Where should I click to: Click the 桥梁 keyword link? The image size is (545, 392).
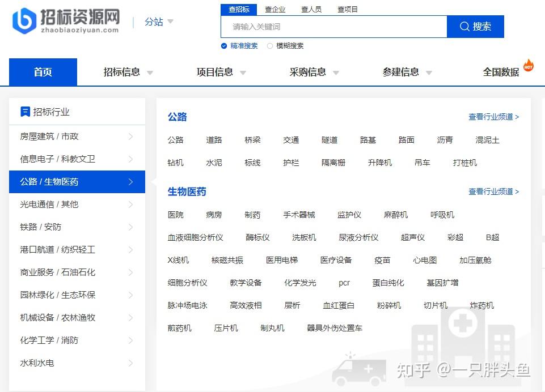(x=252, y=140)
